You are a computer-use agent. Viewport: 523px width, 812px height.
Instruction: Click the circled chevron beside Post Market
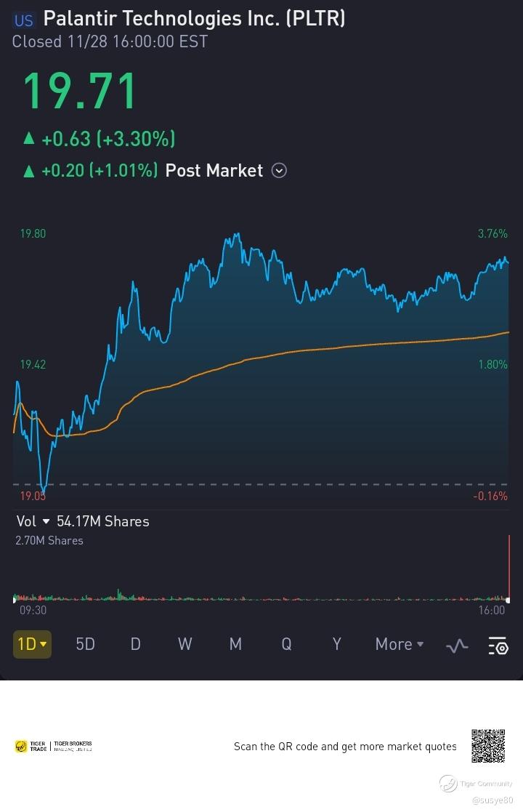coord(279,171)
